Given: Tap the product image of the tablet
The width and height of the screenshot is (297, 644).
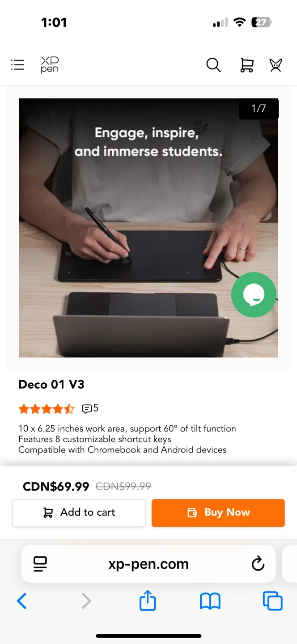Looking at the screenshot, I should pyautogui.click(x=148, y=228).
